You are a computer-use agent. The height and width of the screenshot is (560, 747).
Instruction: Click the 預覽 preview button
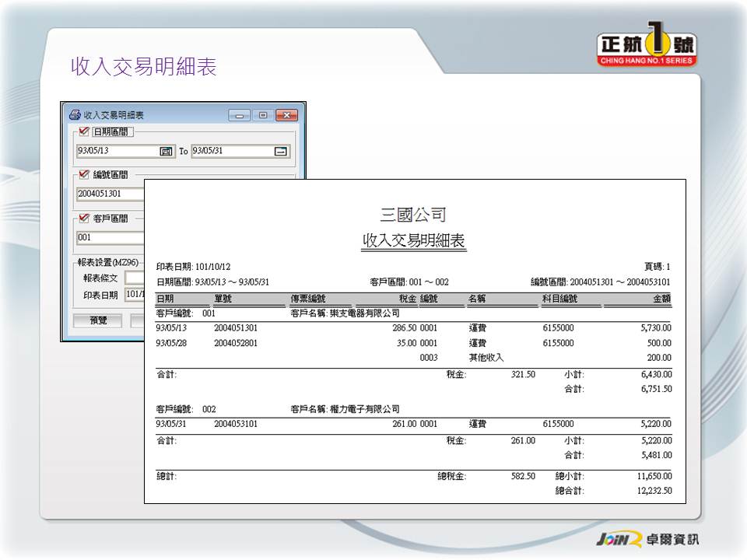click(98, 320)
